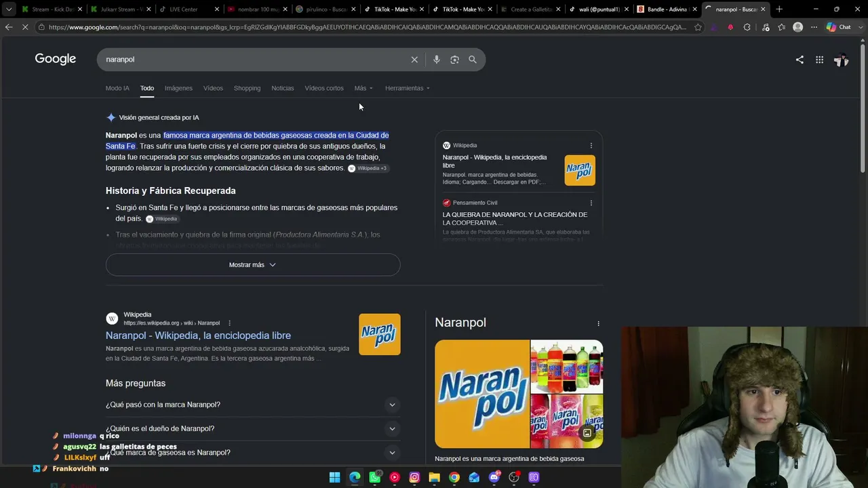
Task: Open Edge settings and more menu
Action: tap(814, 27)
